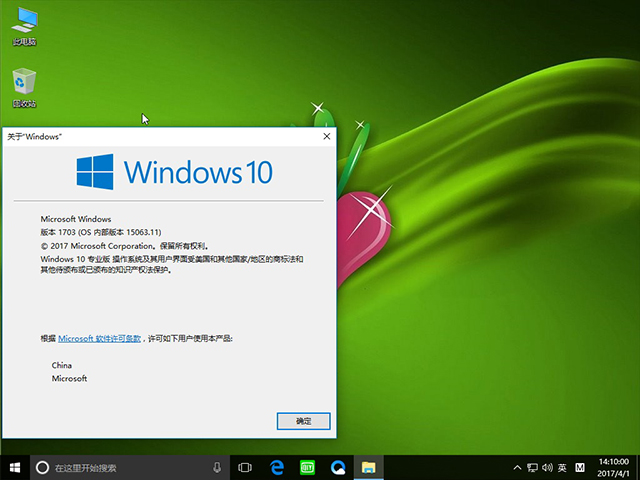Open Task View from the taskbar
This screenshot has height=480, width=640.
[245, 467]
